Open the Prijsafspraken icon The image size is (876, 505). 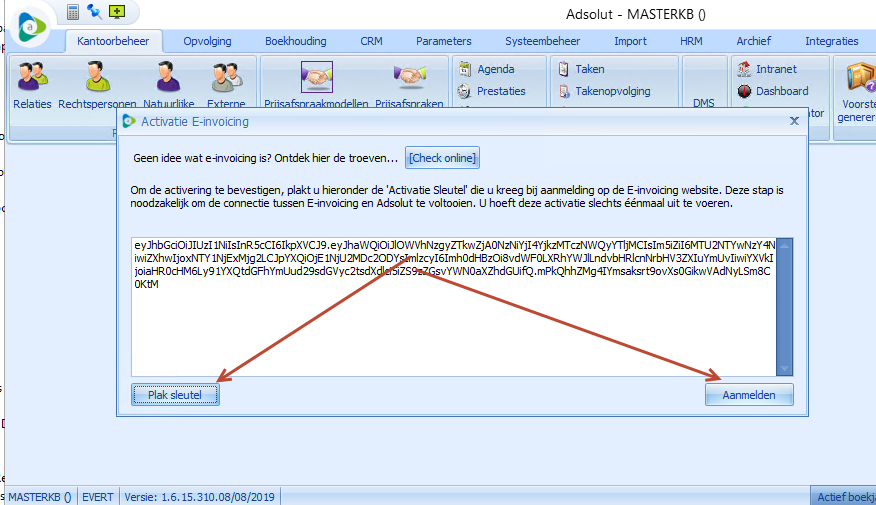pyautogui.click(x=410, y=78)
